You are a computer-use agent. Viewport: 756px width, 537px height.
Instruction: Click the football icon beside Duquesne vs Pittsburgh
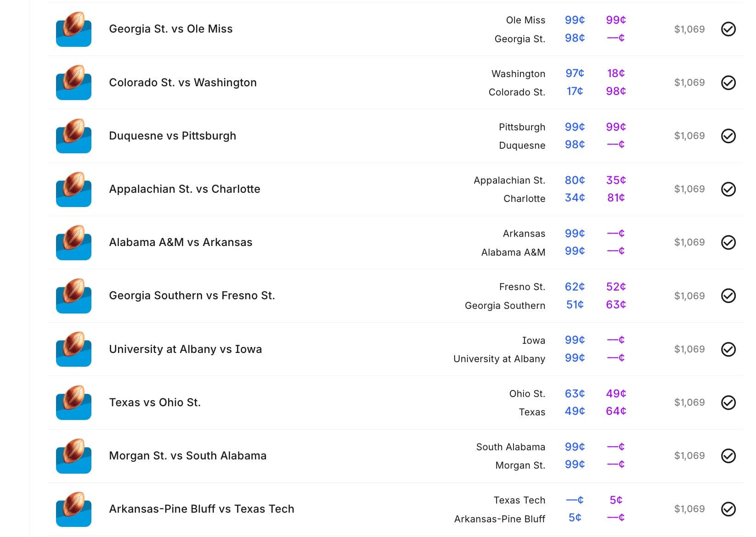[73, 135]
